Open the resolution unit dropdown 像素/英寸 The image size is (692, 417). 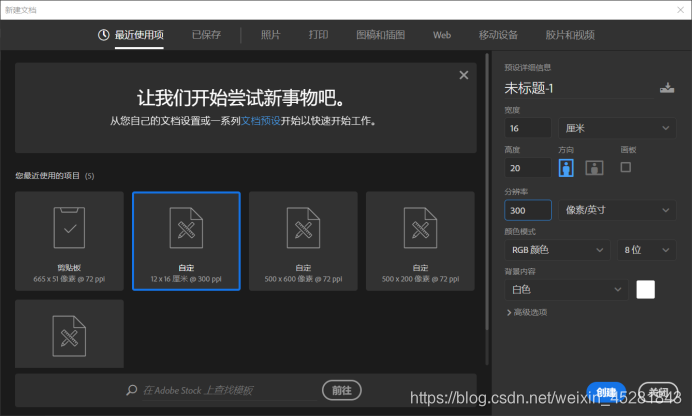click(x=617, y=210)
